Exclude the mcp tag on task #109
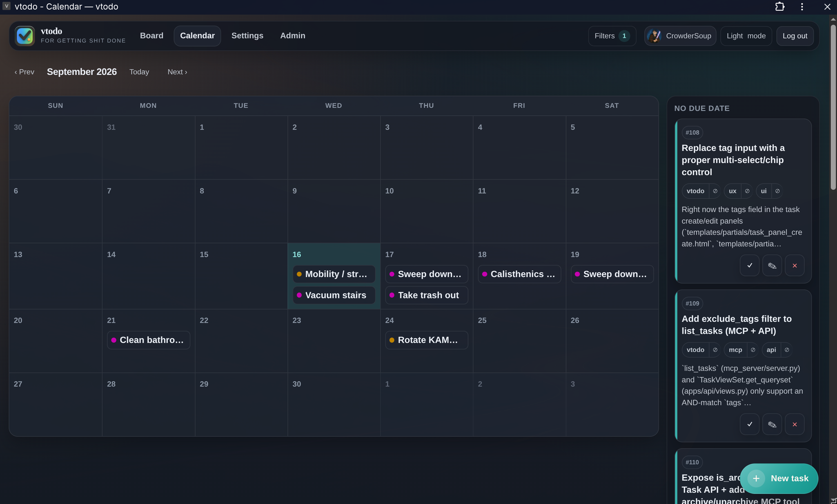The height and width of the screenshot is (504, 837). pos(753,350)
